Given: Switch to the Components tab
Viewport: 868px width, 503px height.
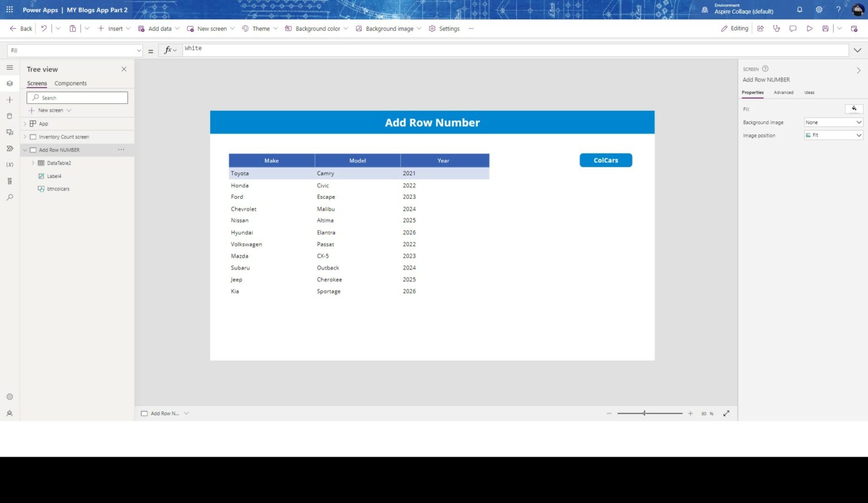Looking at the screenshot, I should [70, 83].
